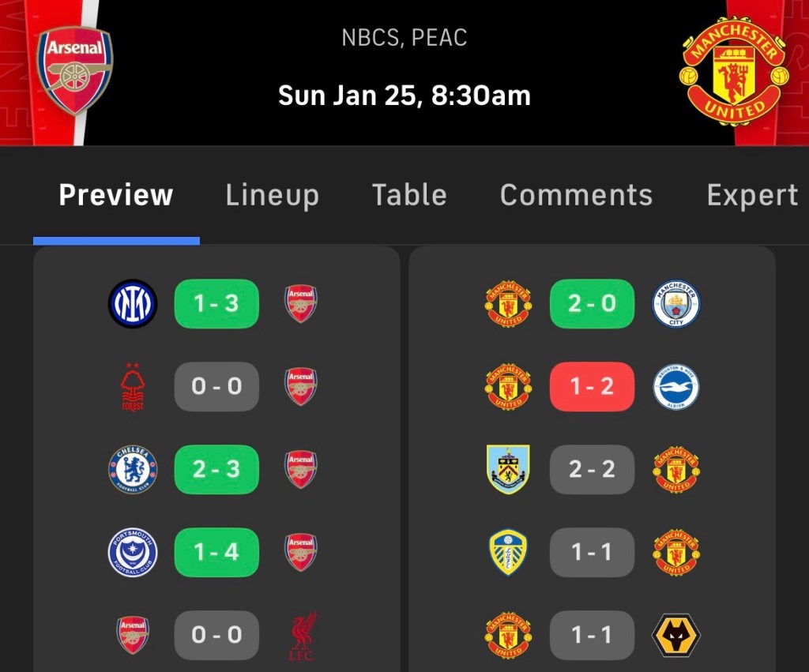Select the Preview tab
The image size is (809, 672).
click(116, 195)
